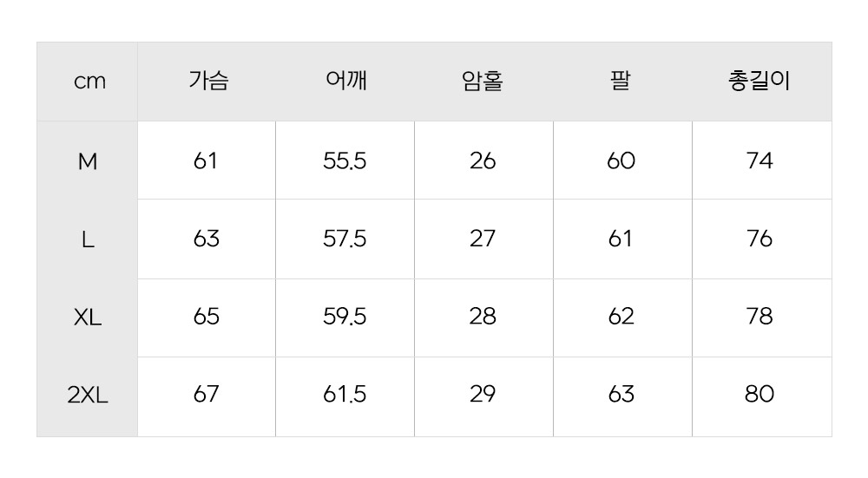The width and height of the screenshot is (868, 478).
Task: Select the 2XL armhole value 29
Action: [x=483, y=395]
